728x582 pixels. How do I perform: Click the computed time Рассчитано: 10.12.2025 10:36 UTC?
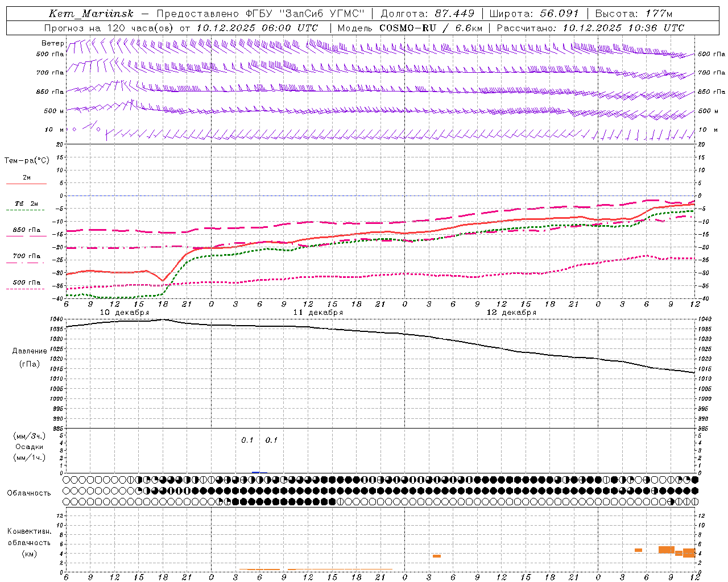tap(590, 28)
